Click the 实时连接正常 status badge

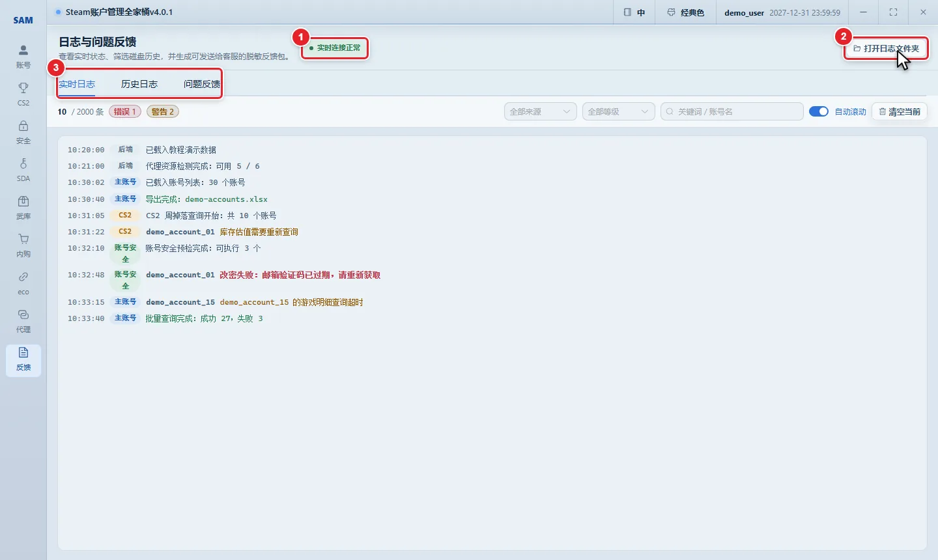(x=335, y=48)
